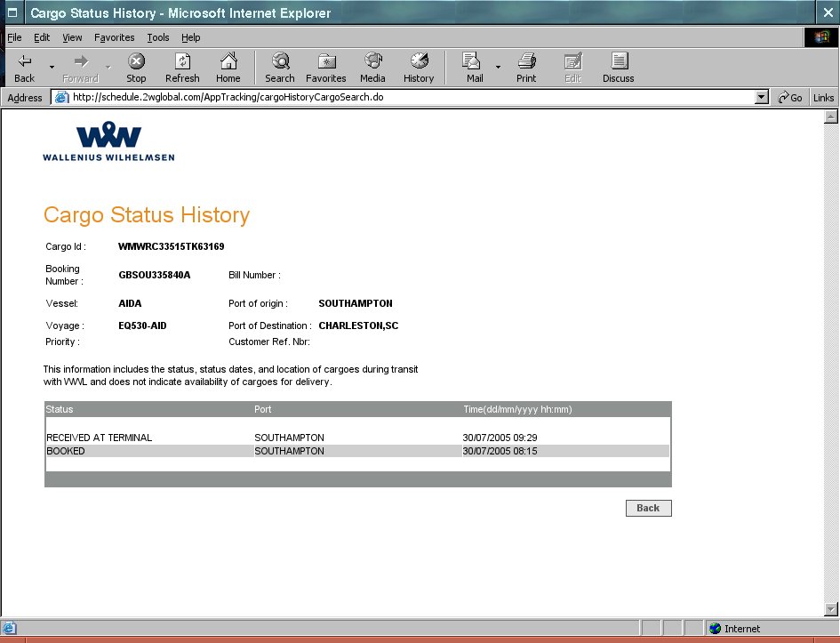Click the IE page icon in the status bar
This screenshot has height=643, width=840.
(x=9, y=628)
